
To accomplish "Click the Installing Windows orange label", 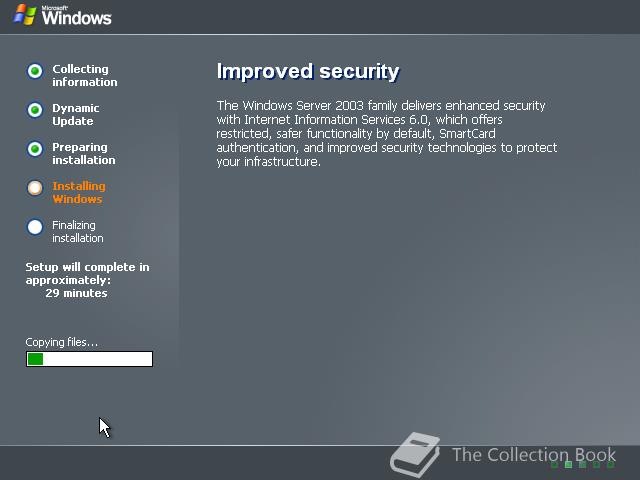I will pyautogui.click(x=79, y=192).
